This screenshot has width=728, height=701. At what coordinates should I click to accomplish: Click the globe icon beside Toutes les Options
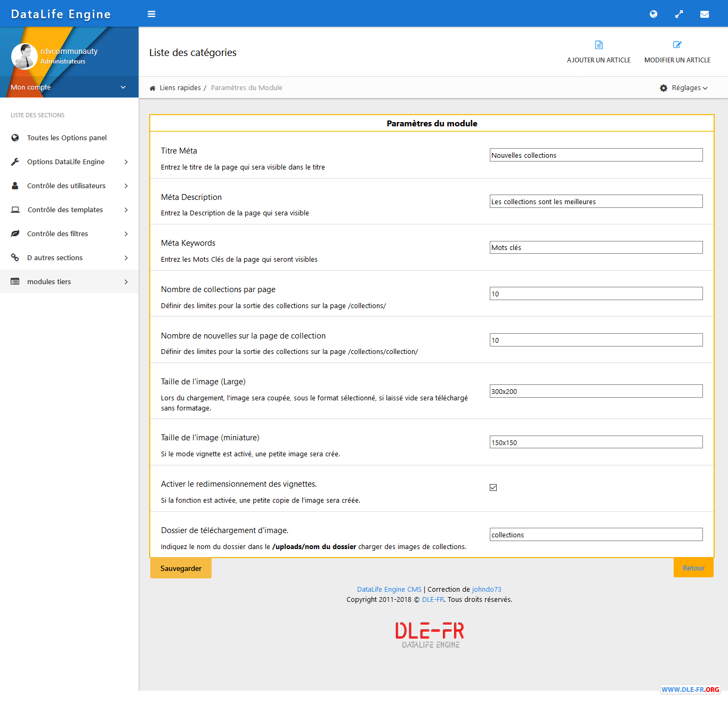coord(15,138)
